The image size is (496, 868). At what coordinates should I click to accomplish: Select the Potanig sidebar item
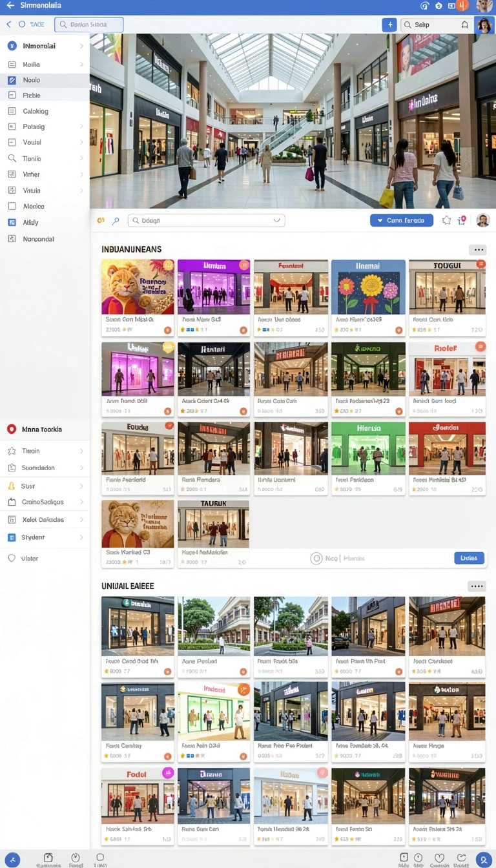(45, 127)
